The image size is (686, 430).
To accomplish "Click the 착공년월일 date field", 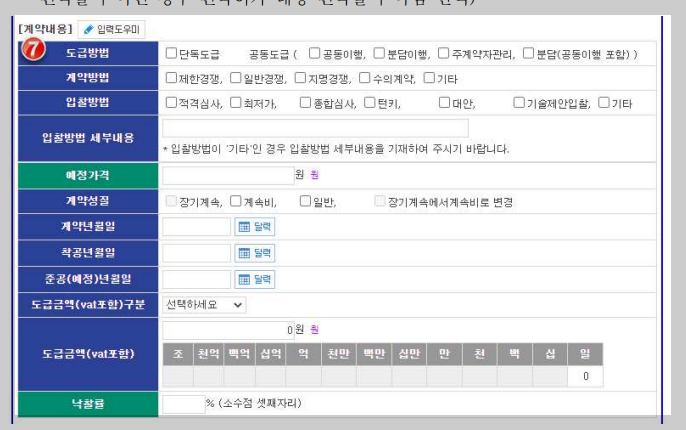I will pos(196,253).
